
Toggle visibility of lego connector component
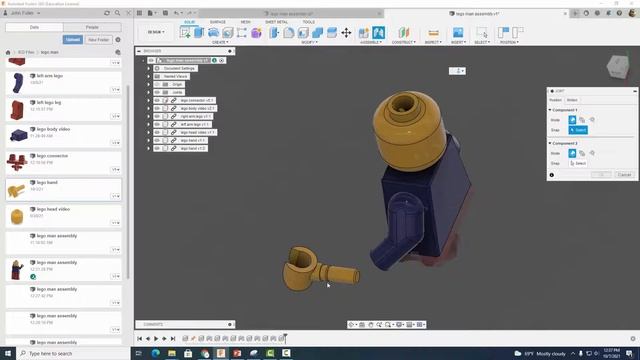157,100
